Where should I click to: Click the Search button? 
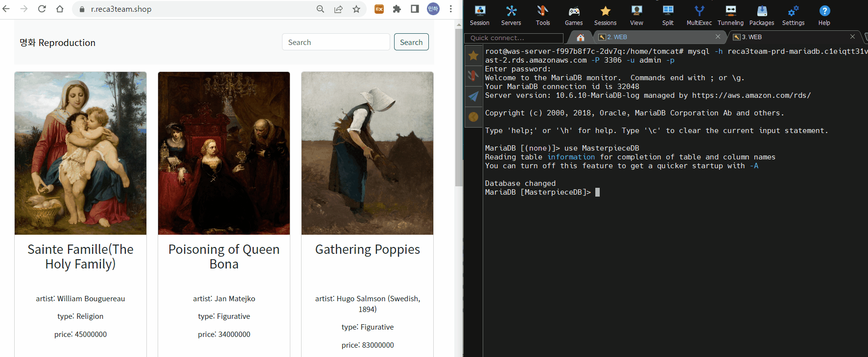click(x=411, y=42)
